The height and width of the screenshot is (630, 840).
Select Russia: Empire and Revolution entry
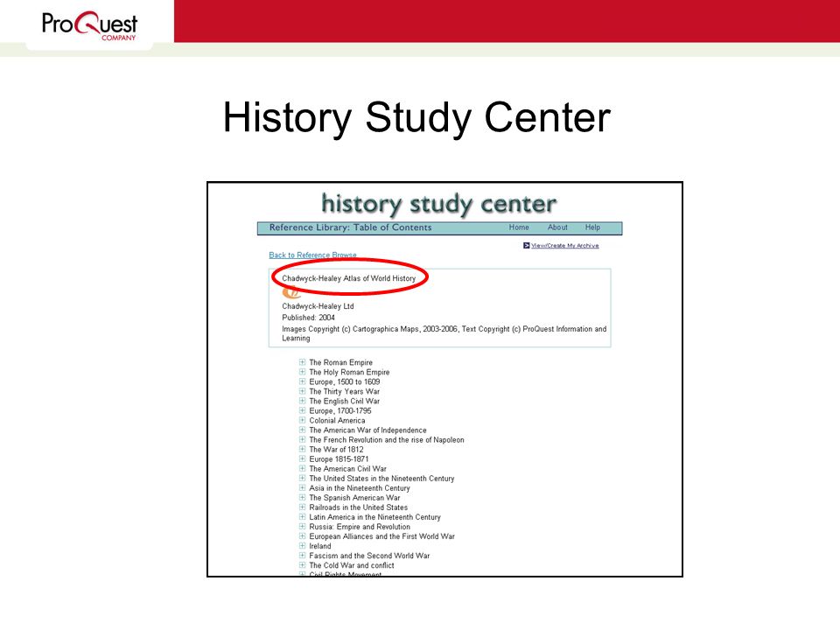pos(360,527)
